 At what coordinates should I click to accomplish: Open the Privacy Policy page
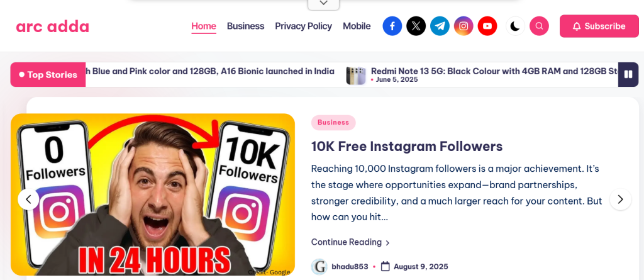(x=304, y=26)
